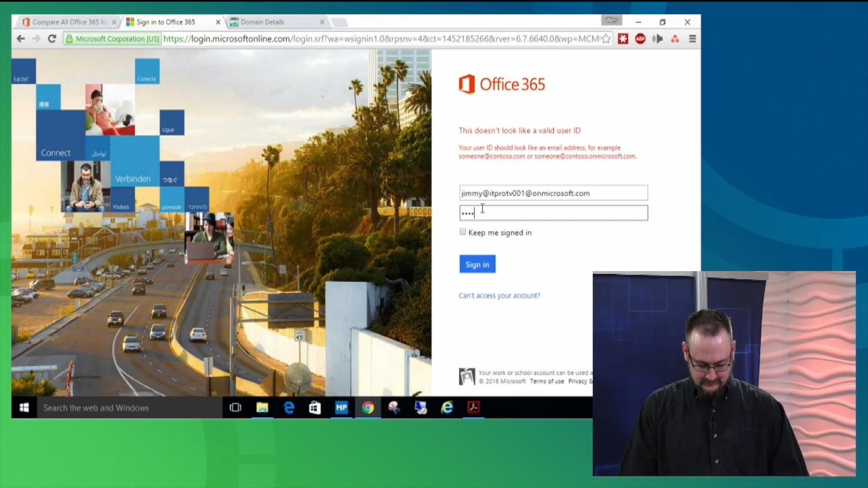
Task: Open the computer network taskbar icon
Action: pos(420,407)
